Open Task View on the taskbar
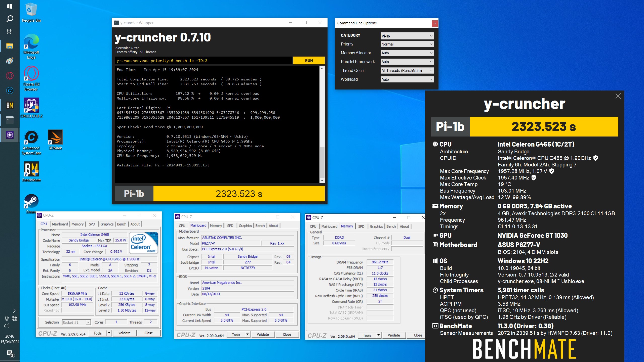Image resolution: width=644 pixels, height=362 pixels. coord(10,31)
